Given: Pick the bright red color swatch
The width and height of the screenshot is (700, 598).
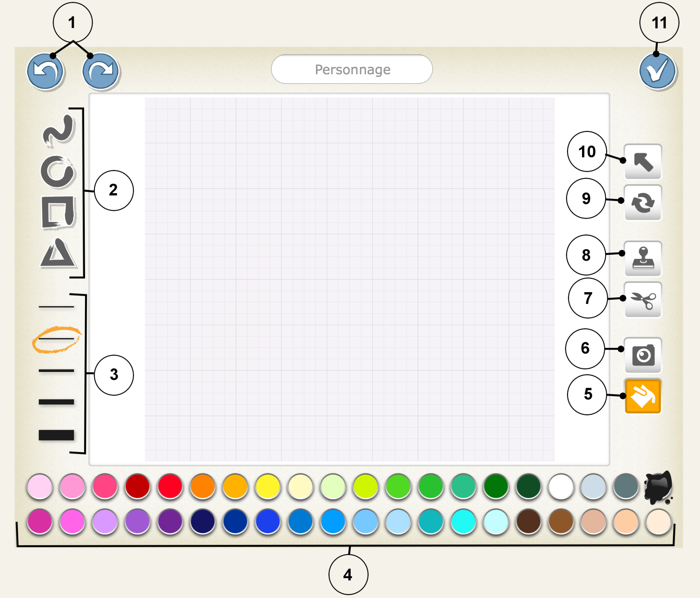Looking at the screenshot, I should 170,486.
